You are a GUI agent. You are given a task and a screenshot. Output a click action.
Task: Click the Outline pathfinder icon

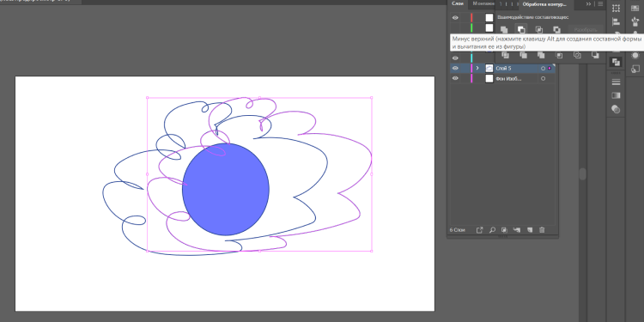click(577, 55)
